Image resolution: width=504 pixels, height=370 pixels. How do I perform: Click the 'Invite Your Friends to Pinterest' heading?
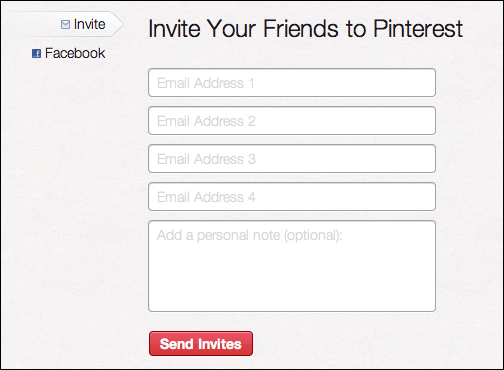(x=305, y=28)
